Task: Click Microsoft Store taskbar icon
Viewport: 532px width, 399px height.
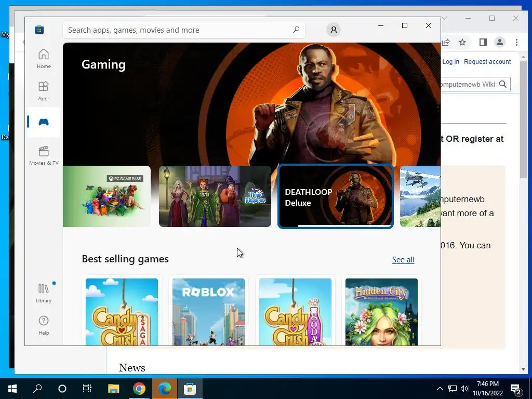Action: tap(190, 389)
